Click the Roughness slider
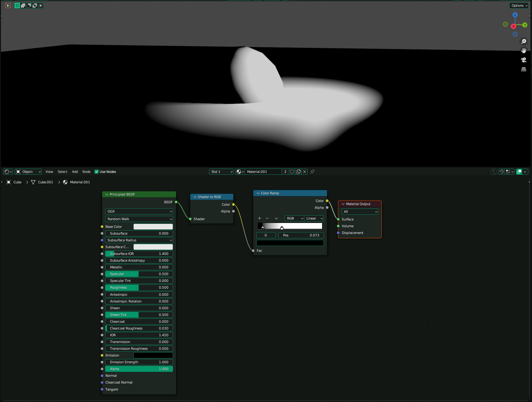 139,287
